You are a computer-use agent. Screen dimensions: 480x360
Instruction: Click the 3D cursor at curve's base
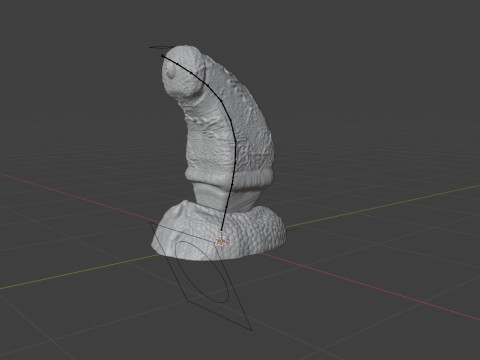pos(221,241)
